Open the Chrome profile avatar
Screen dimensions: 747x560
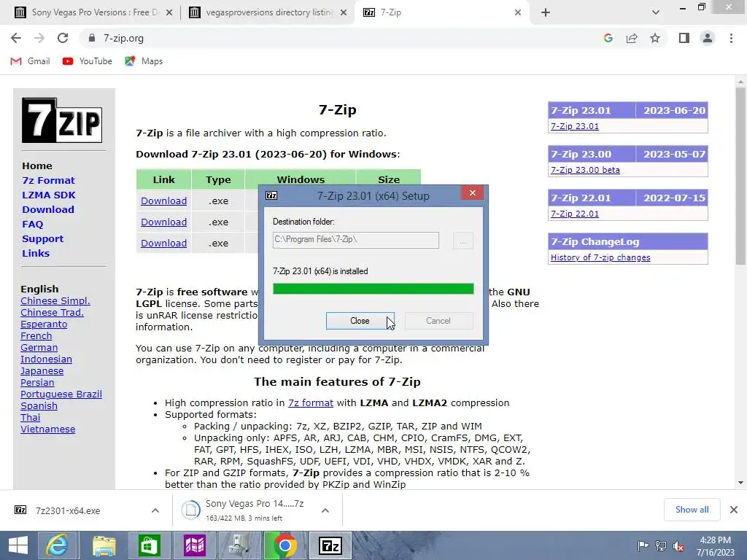pyautogui.click(x=708, y=38)
